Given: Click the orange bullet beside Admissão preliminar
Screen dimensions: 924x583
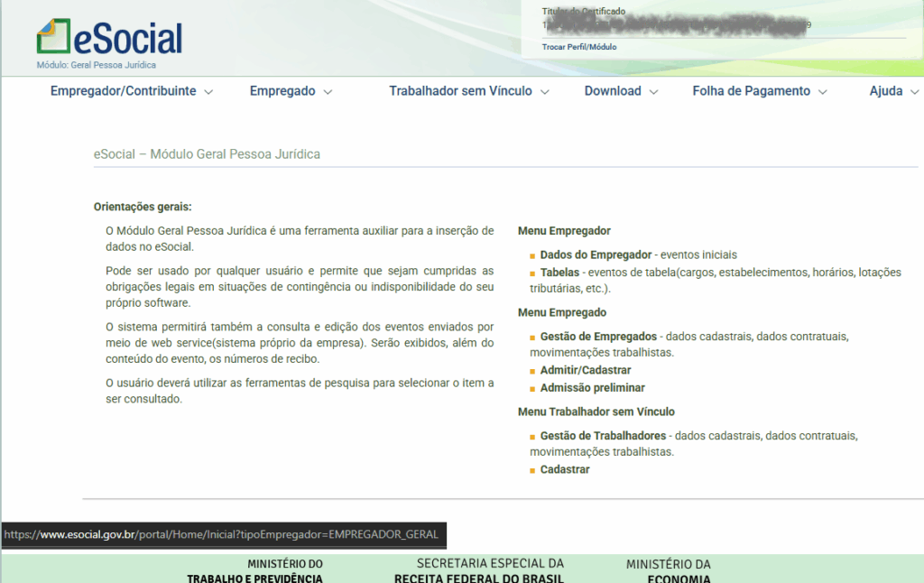Looking at the screenshot, I should tap(532, 390).
